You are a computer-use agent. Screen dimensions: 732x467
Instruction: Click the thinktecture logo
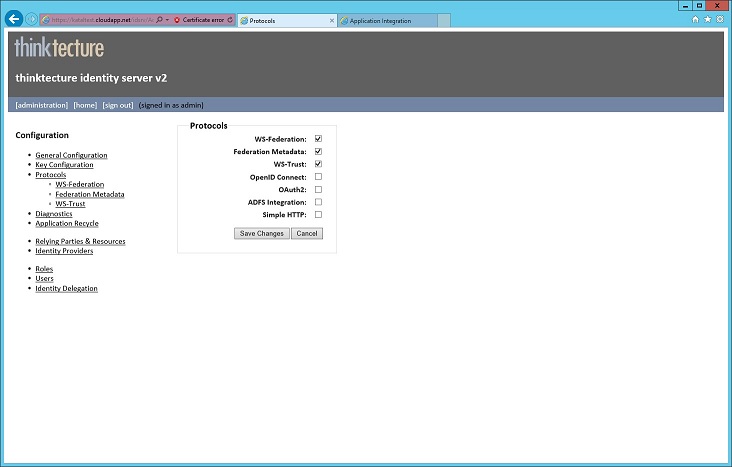click(x=59, y=48)
